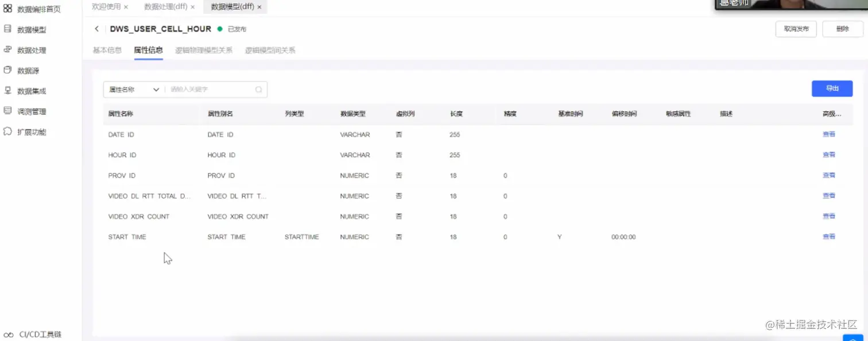
Task: Select the 数据模型(dff) tab
Action: (232, 7)
